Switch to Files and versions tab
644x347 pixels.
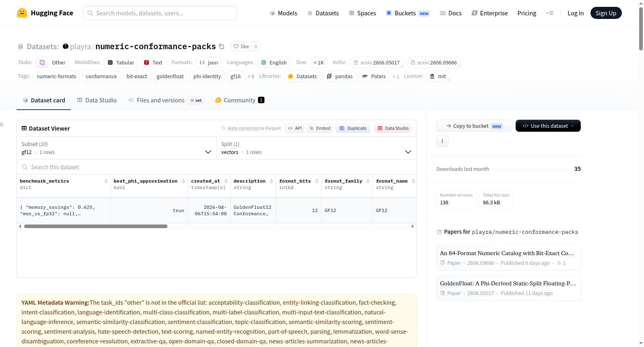pyautogui.click(x=166, y=100)
